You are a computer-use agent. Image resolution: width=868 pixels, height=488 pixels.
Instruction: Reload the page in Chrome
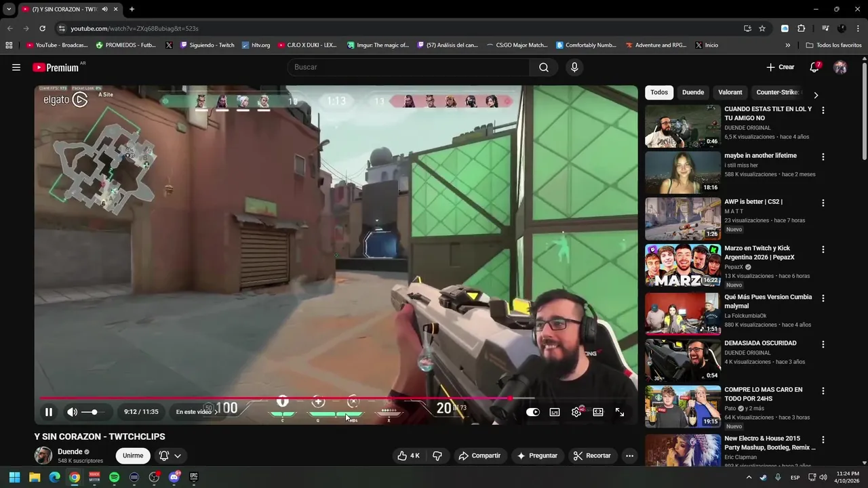point(42,28)
